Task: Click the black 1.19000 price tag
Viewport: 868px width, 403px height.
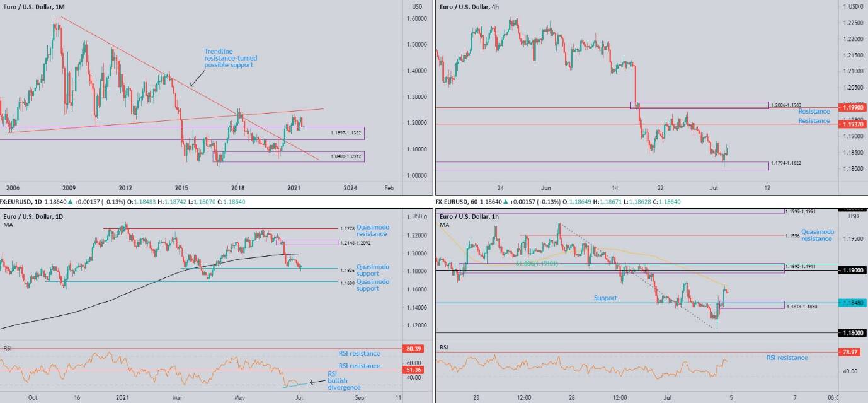Action: click(854, 270)
